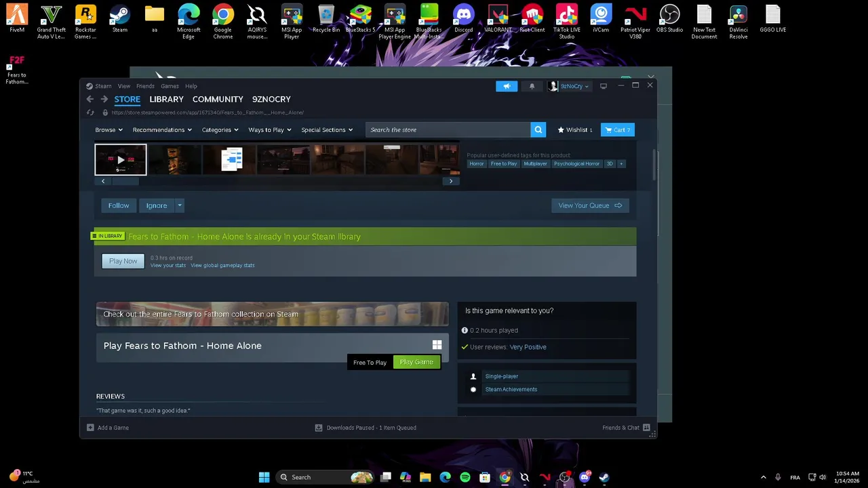Open the Add a Game plus icon
The height and width of the screenshot is (488, 868).
pos(90,428)
